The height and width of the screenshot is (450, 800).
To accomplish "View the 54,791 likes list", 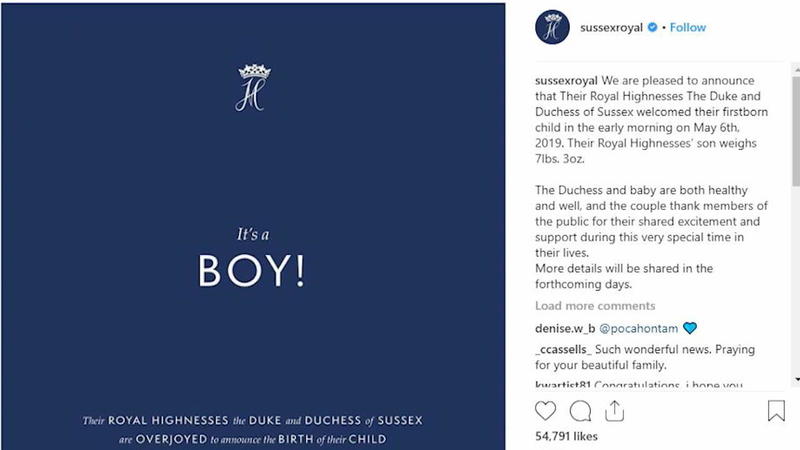I will click(566, 436).
